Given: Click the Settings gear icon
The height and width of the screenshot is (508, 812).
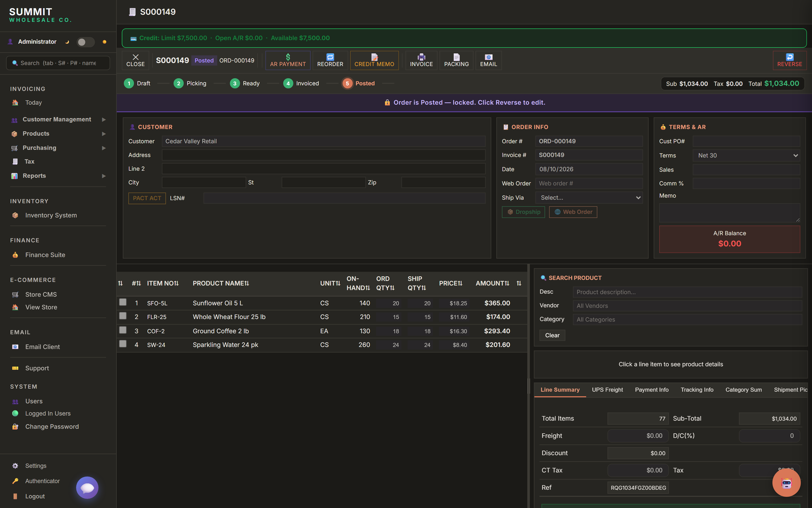Looking at the screenshot, I should click(15, 466).
